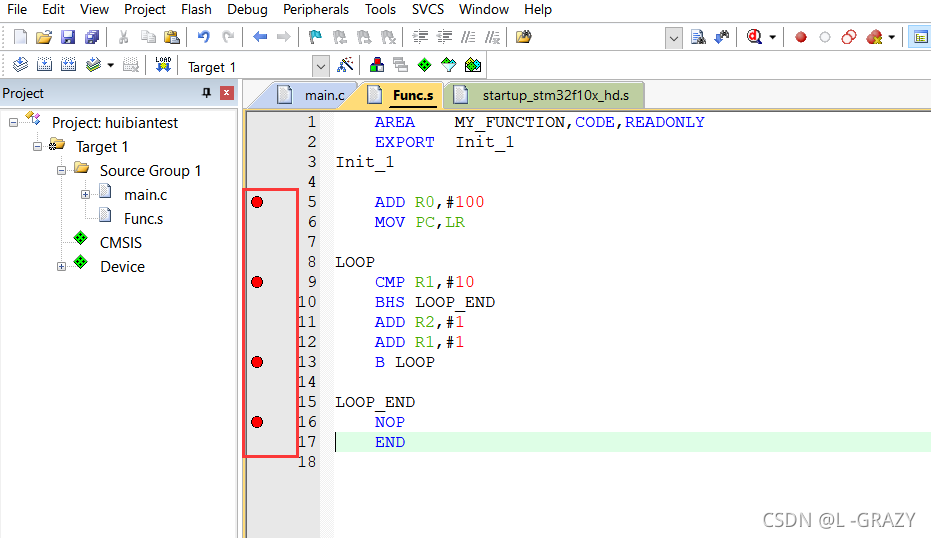Click the Find document icon next to the search box

[x=698, y=37]
